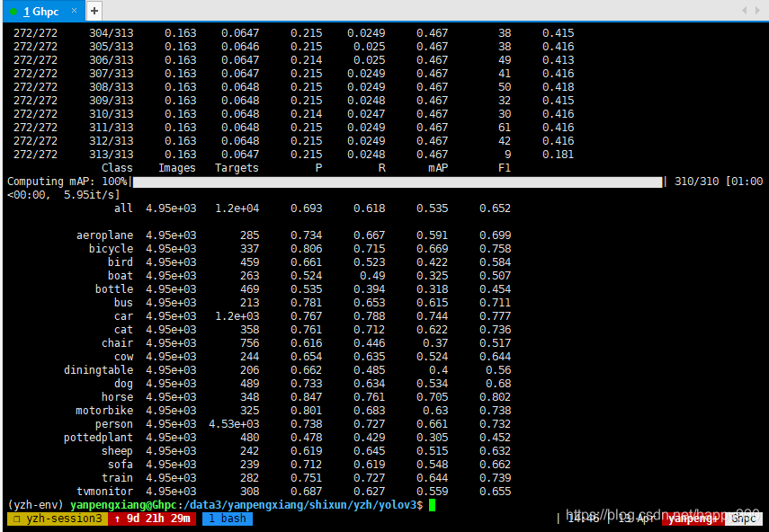The image size is (769, 532).
Task: Click the "Class" column header
Action: pos(117,168)
